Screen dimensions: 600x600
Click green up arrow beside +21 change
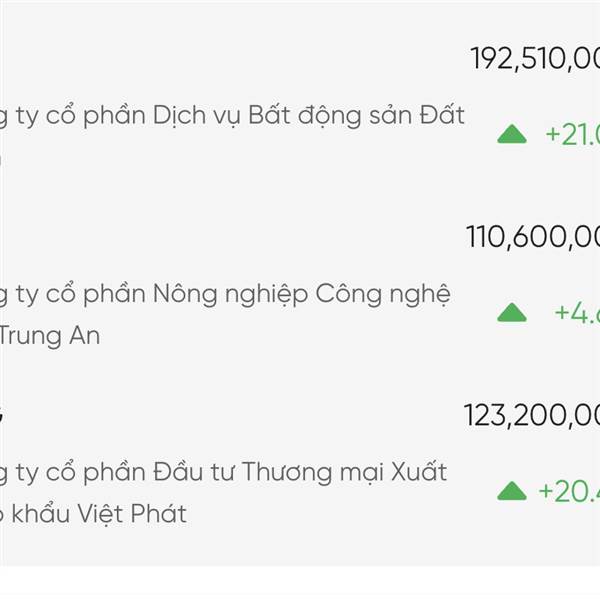pos(512,134)
